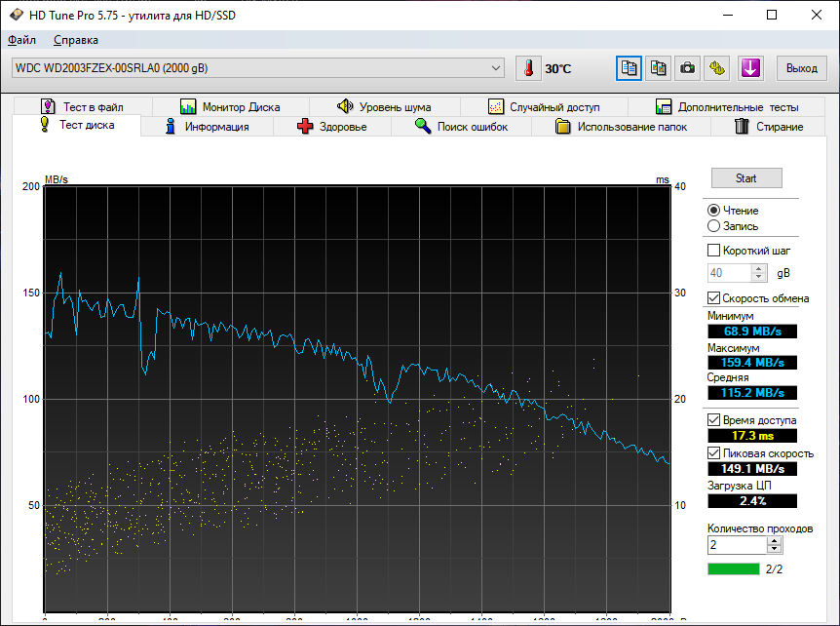
Task: Click the purple down arrow icon
Action: pyautogui.click(x=750, y=68)
